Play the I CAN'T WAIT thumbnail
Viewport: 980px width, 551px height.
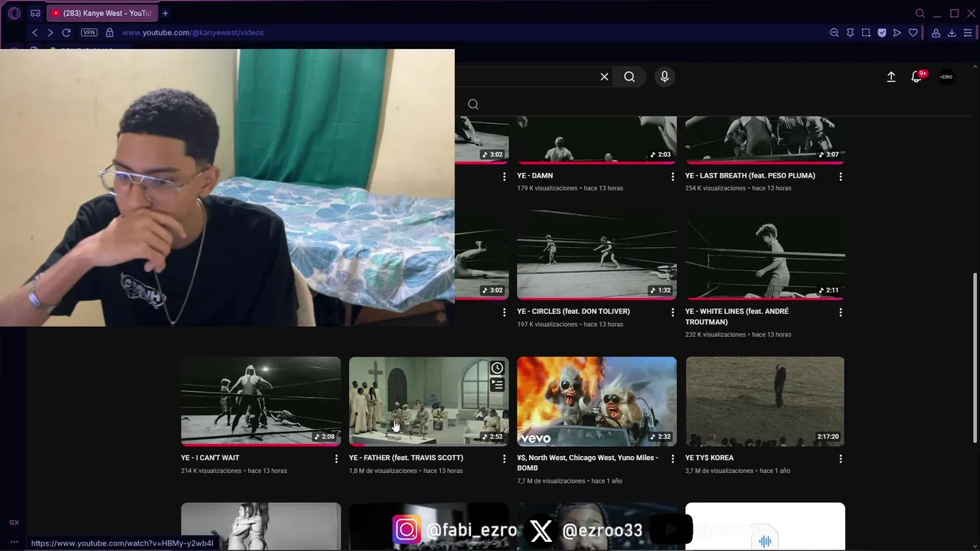click(x=261, y=401)
